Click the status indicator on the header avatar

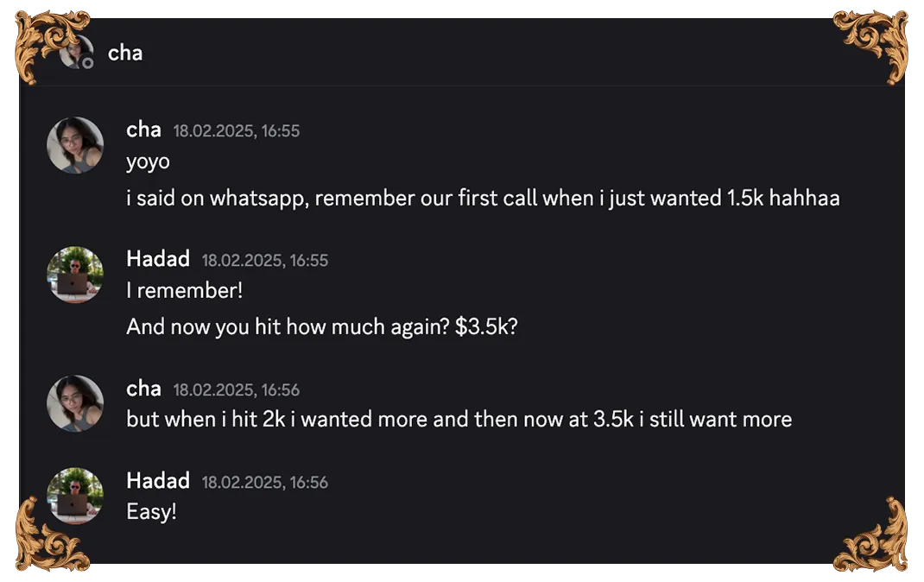[87, 63]
